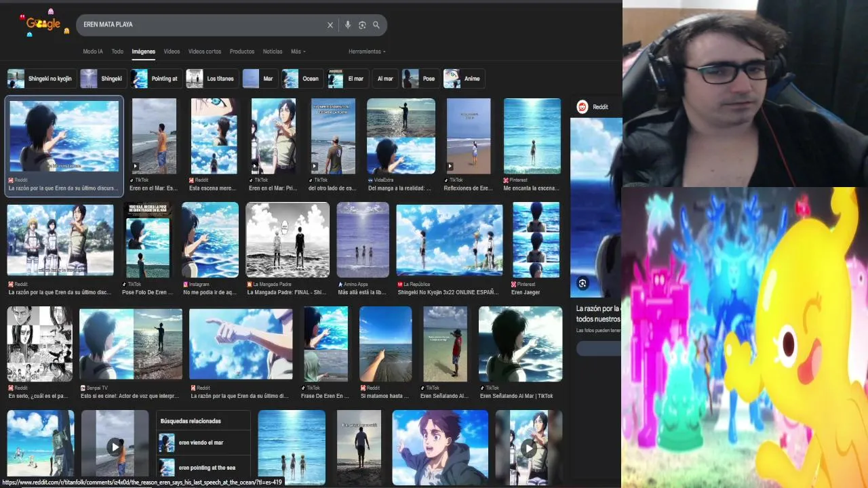Open the 'Me encanta la escena' Pinterest thumbnail
The height and width of the screenshot is (488, 868).
(532, 136)
